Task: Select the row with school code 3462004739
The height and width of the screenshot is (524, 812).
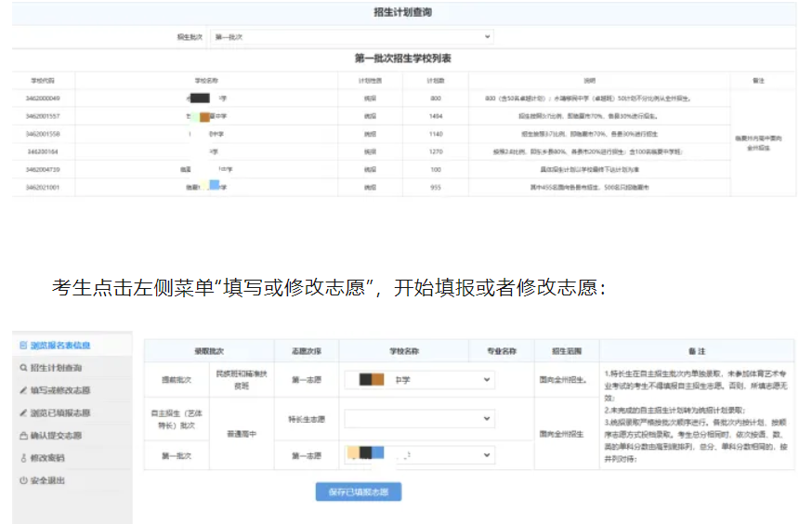Action: [43, 170]
